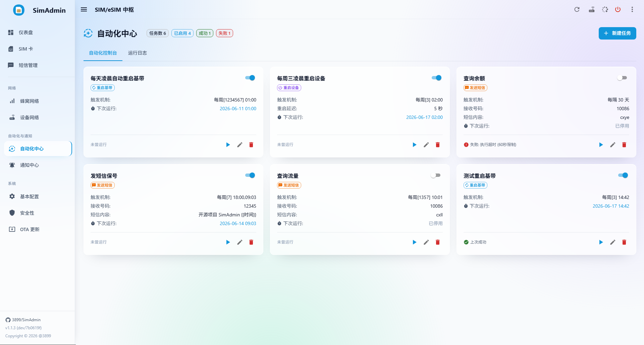Enable the 查询余额 switch
The height and width of the screenshot is (345, 644).
pyautogui.click(x=622, y=78)
